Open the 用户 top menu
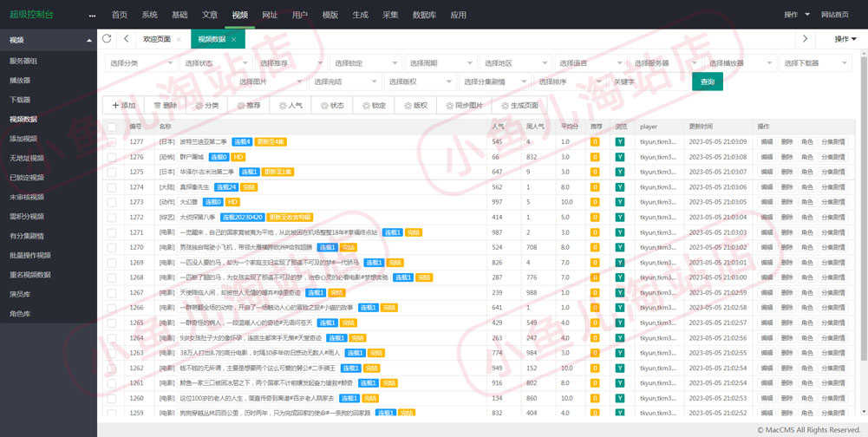The width and height of the screenshot is (868, 437). tap(300, 15)
